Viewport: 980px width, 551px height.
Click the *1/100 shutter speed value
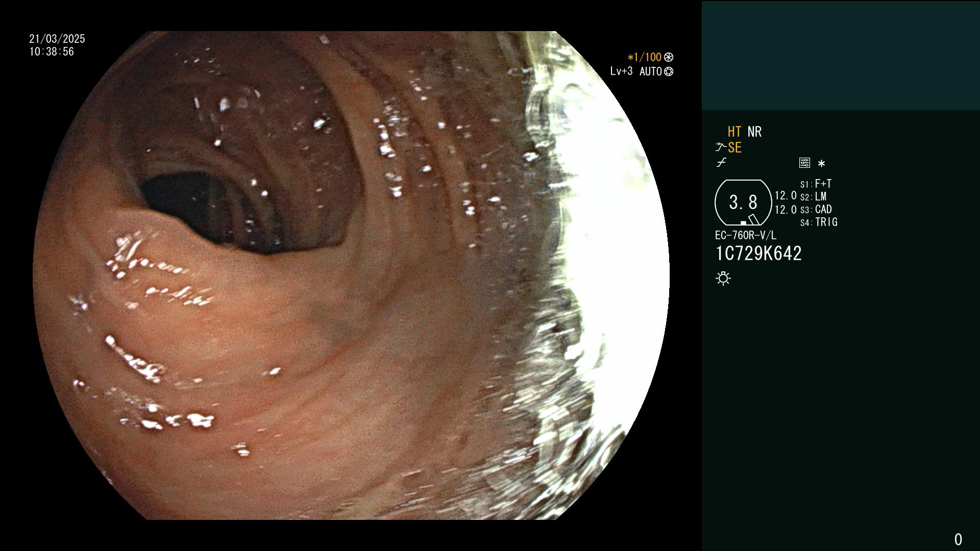[x=645, y=57]
